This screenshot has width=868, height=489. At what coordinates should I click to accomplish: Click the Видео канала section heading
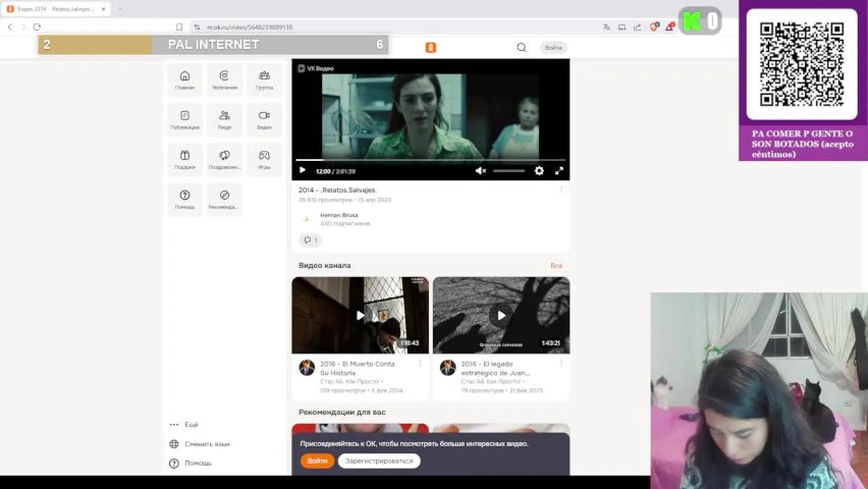tap(325, 266)
